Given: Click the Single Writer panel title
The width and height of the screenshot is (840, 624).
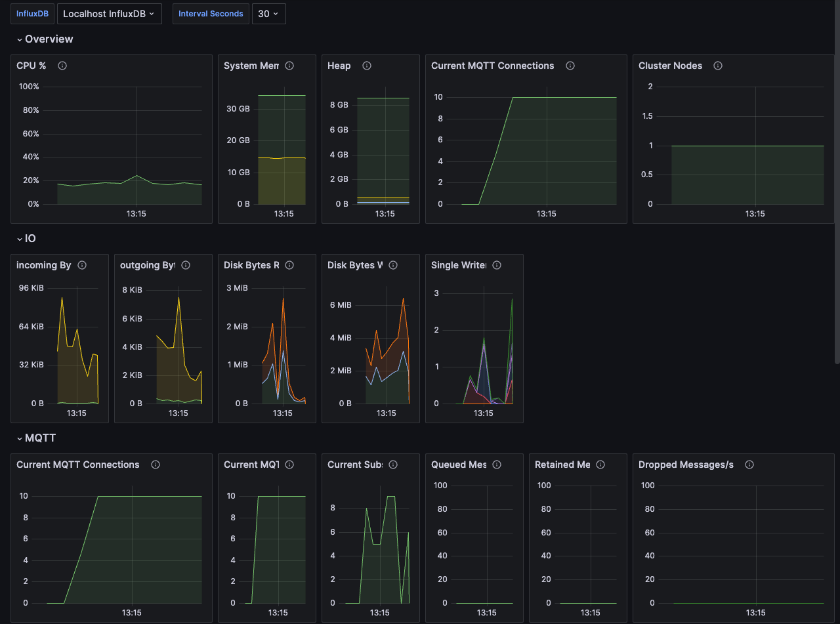Looking at the screenshot, I should click(459, 265).
